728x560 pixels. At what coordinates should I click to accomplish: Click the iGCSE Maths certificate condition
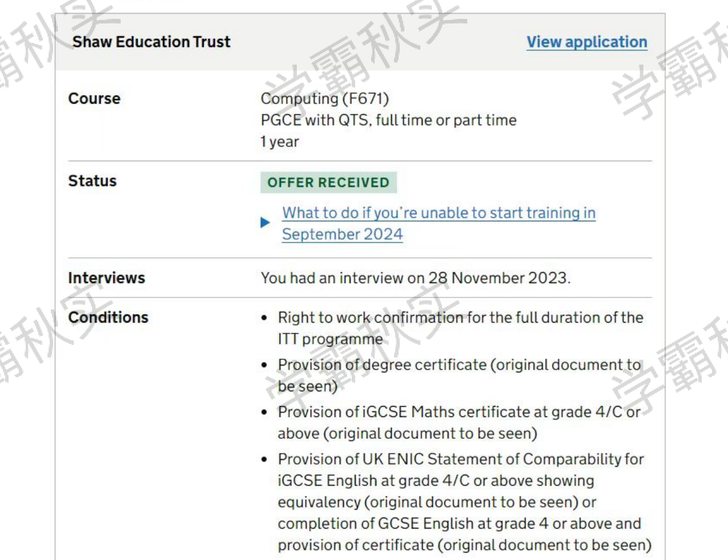tap(459, 422)
